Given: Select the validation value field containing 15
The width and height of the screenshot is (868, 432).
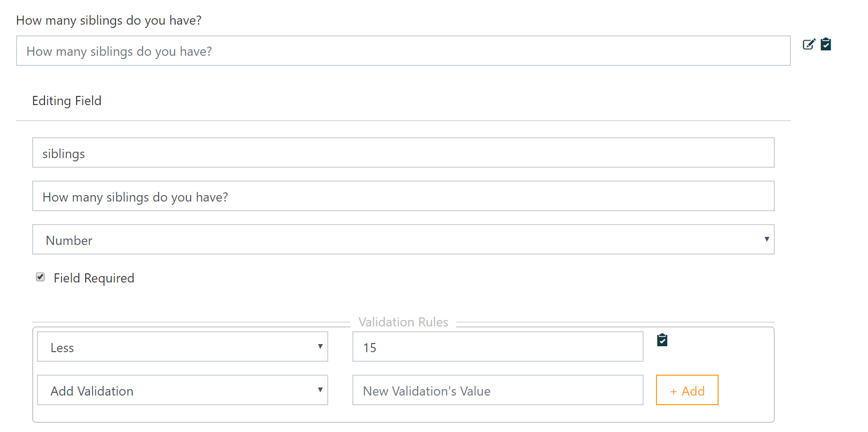Looking at the screenshot, I should [498, 347].
